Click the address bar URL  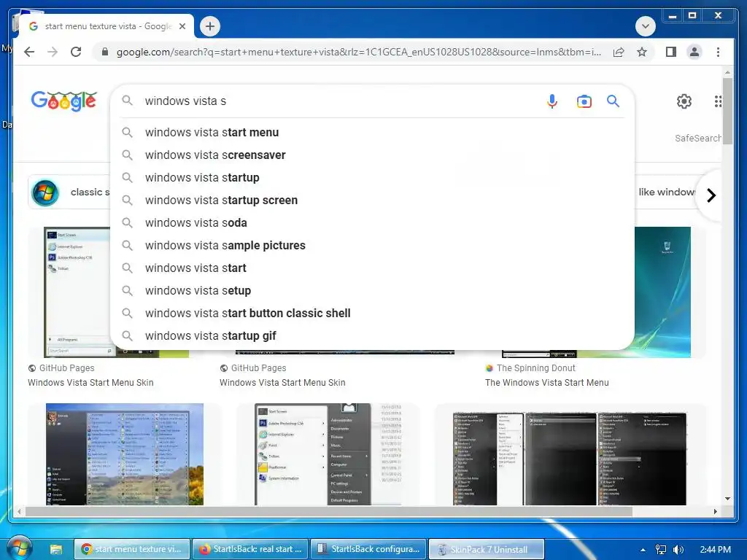(x=358, y=52)
